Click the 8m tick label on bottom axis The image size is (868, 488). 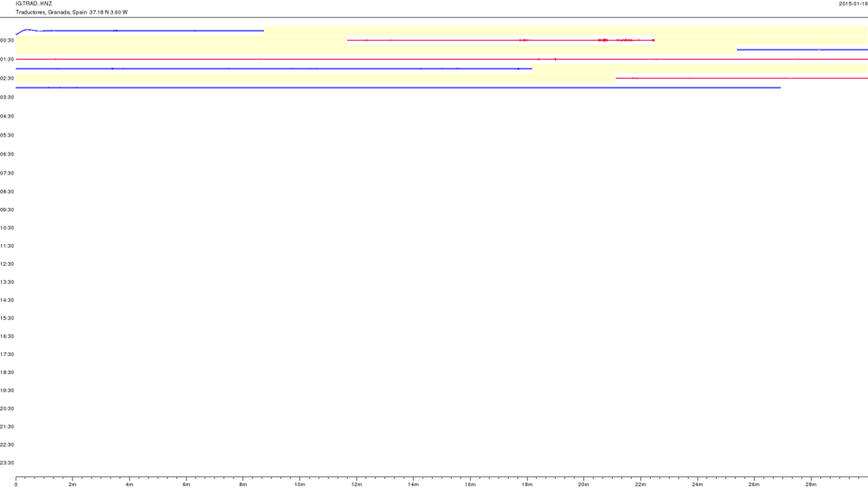243,484
